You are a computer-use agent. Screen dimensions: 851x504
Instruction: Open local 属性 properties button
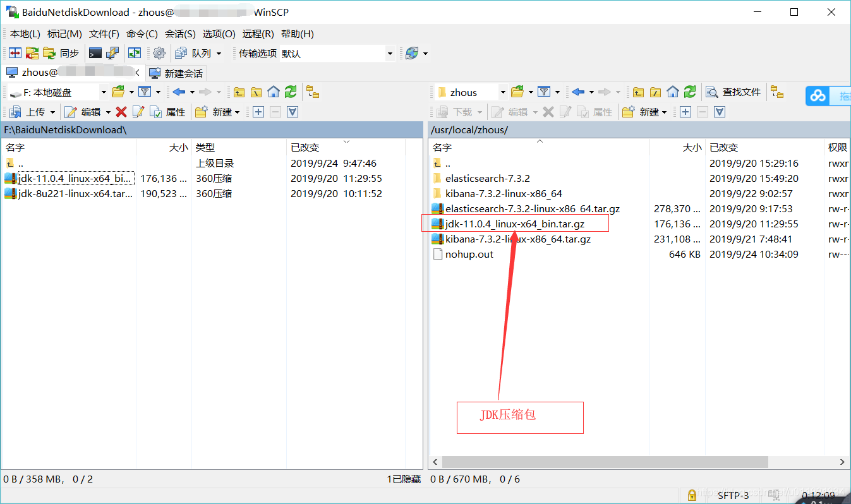[167, 112]
